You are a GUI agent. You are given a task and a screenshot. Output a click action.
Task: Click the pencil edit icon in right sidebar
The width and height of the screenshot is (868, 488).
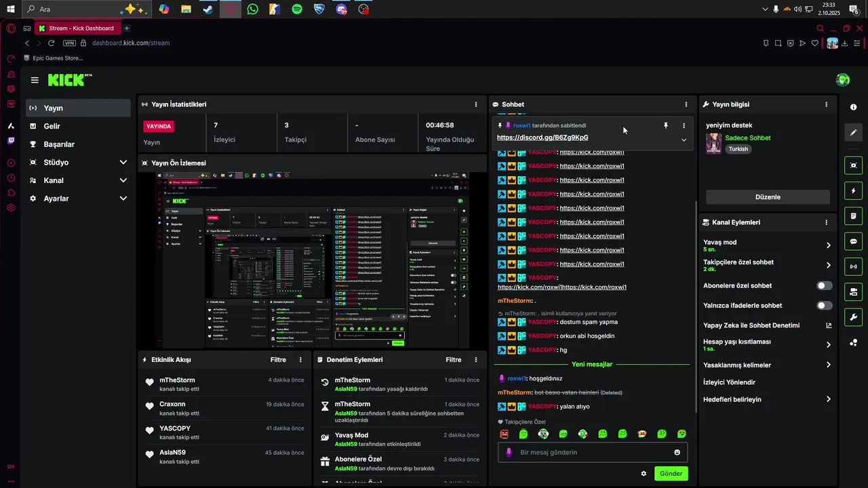(853, 131)
